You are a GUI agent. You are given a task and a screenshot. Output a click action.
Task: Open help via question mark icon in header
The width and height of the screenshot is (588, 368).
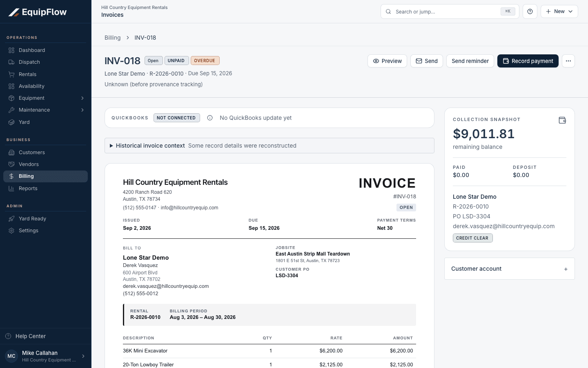point(530,11)
